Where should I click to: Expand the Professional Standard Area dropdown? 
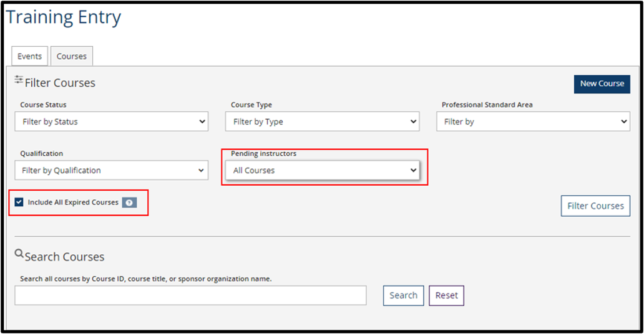click(x=533, y=122)
